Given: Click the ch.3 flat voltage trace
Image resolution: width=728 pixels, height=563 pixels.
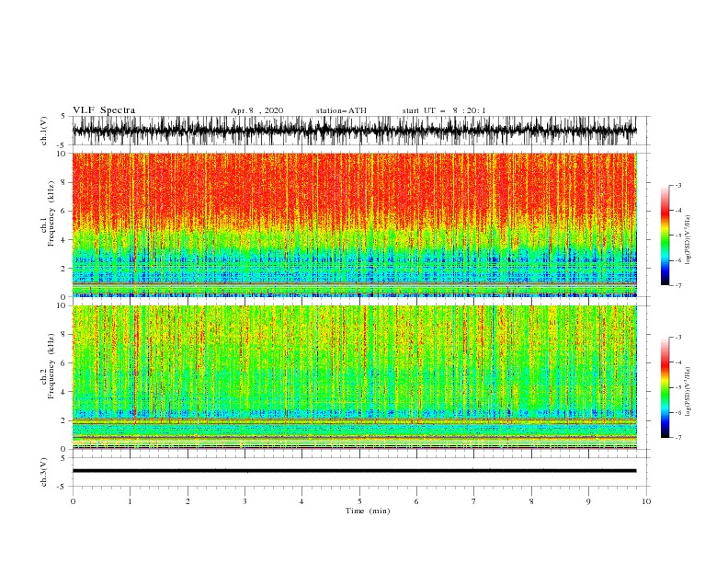Looking at the screenshot, I should point(354,471).
